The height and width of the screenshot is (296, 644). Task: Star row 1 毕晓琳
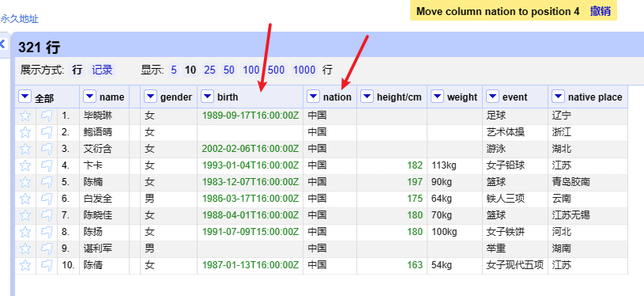point(25,116)
